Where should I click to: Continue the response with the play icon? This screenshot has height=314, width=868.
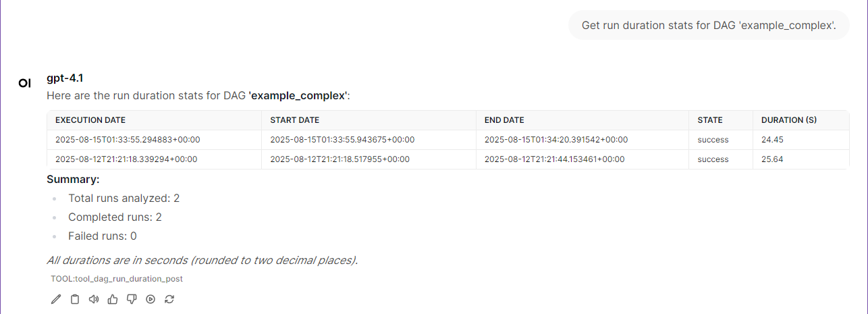[x=151, y=299]
